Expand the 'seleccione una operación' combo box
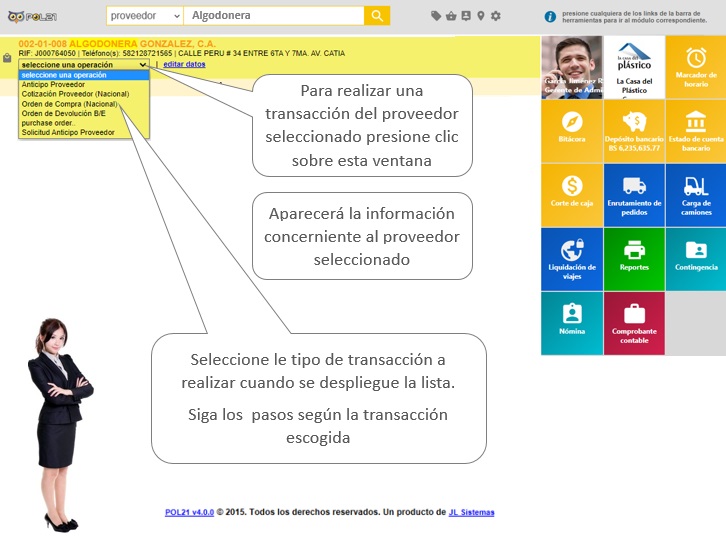Image resolution: width=726 pixels, height=553 pixels. tap(84, 65)
